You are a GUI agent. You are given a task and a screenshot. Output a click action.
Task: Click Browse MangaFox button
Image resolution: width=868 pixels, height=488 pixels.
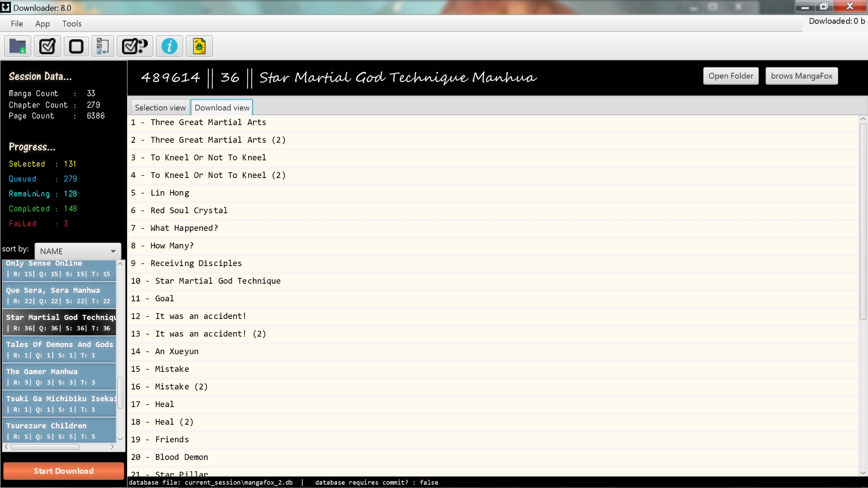click(x=801, y=75)
